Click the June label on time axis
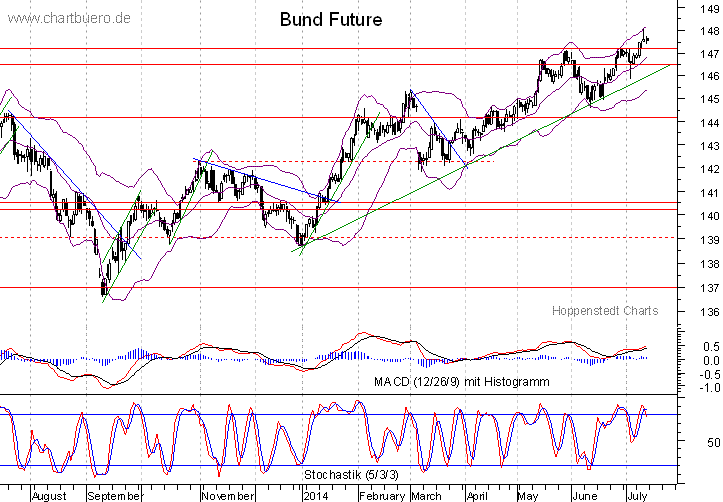 tap(583, 494)
